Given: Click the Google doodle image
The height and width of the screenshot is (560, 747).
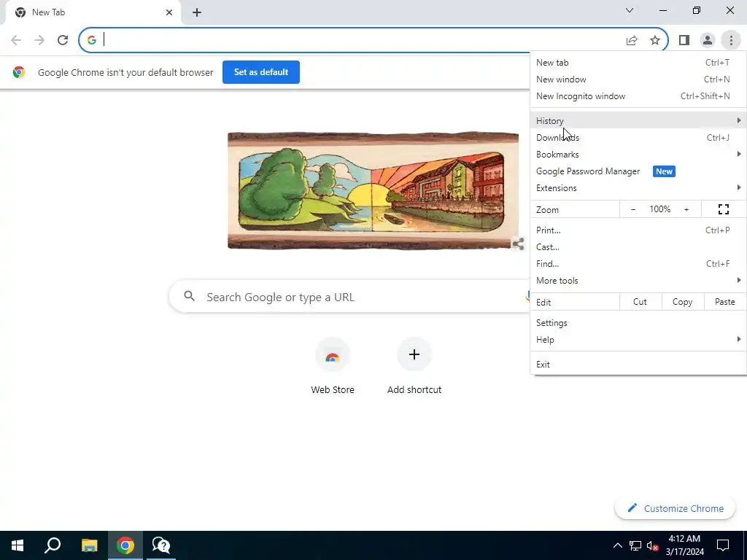Looking at the screenshot, I should point(373,190).
